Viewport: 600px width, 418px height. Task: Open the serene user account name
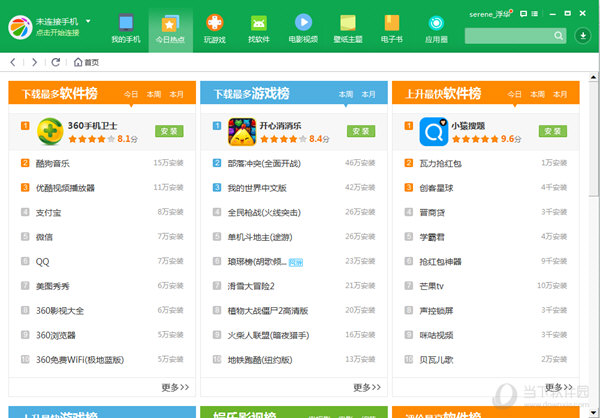point(490,15)
